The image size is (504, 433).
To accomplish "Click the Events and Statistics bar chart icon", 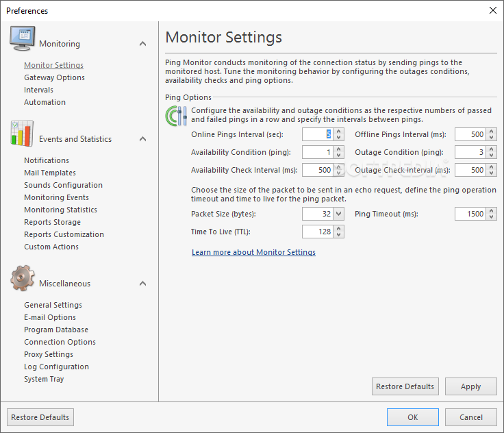I will tap(22, 134).
